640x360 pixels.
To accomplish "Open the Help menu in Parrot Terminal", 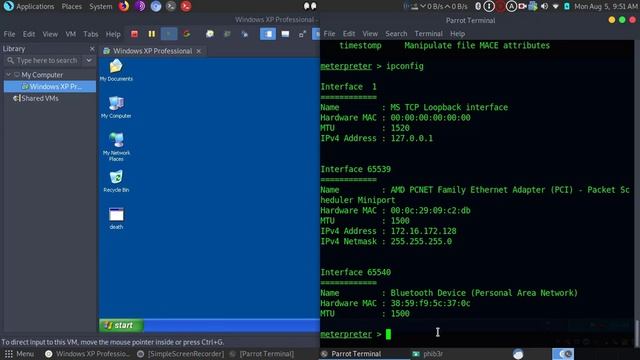I will click(x=458, y=34).
